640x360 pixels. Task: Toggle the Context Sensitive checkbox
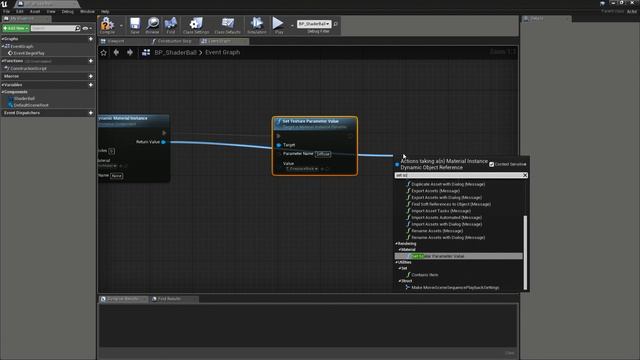click(x=491, y=164)
